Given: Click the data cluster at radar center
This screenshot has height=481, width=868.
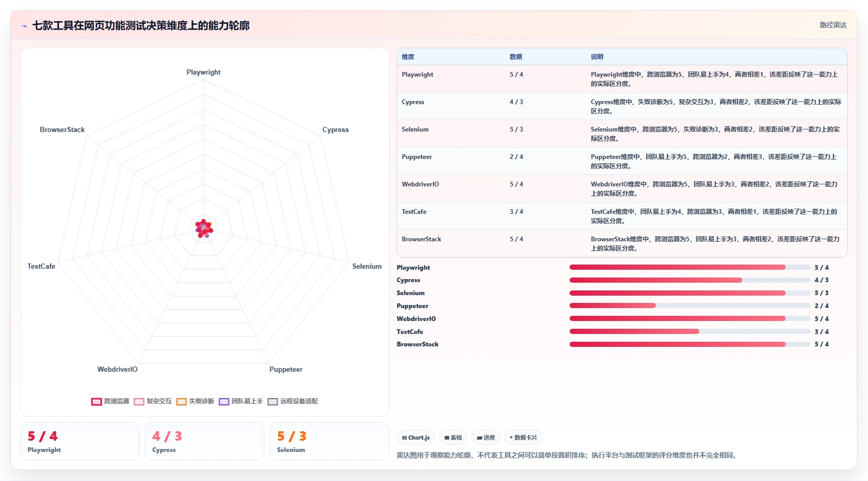Looking at the screenshot, I should (x=204, y=228).
